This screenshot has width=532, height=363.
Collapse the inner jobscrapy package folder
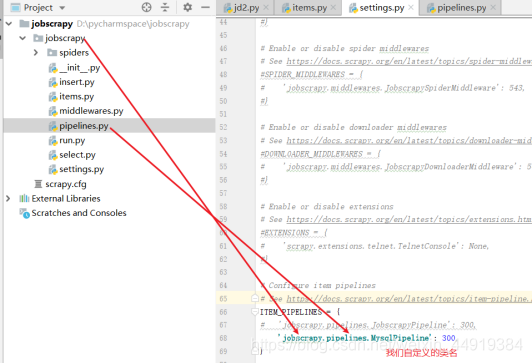coord(22,38)
